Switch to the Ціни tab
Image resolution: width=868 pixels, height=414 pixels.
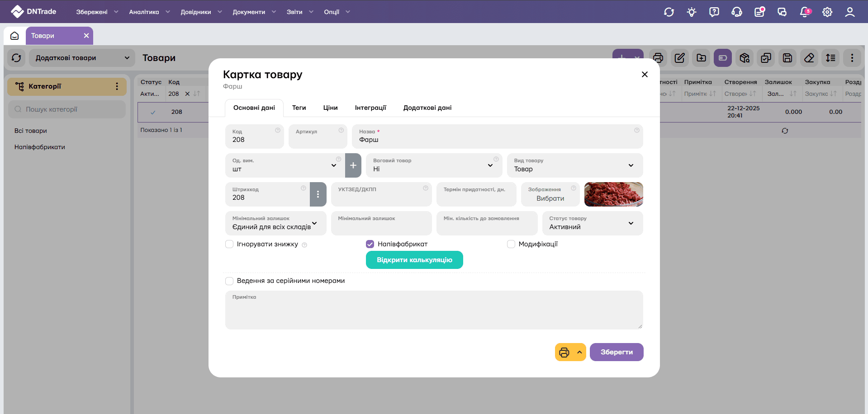(x=330, y=108)
